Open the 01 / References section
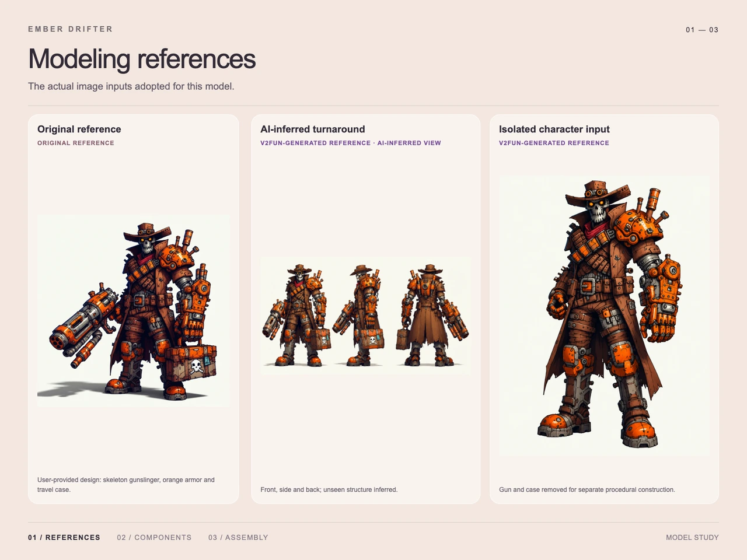Screen dimensions: 747x560 pyautogui.click(x=64, y=537)
